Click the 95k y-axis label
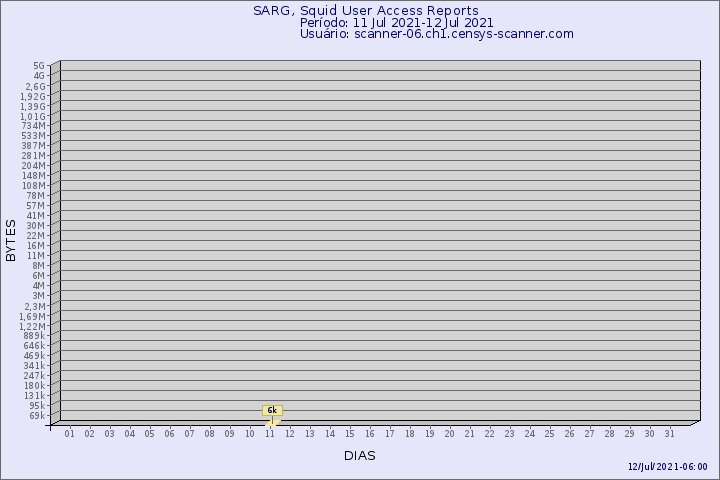The height and width of the screenshot is (480, 720). coord(37,406)
